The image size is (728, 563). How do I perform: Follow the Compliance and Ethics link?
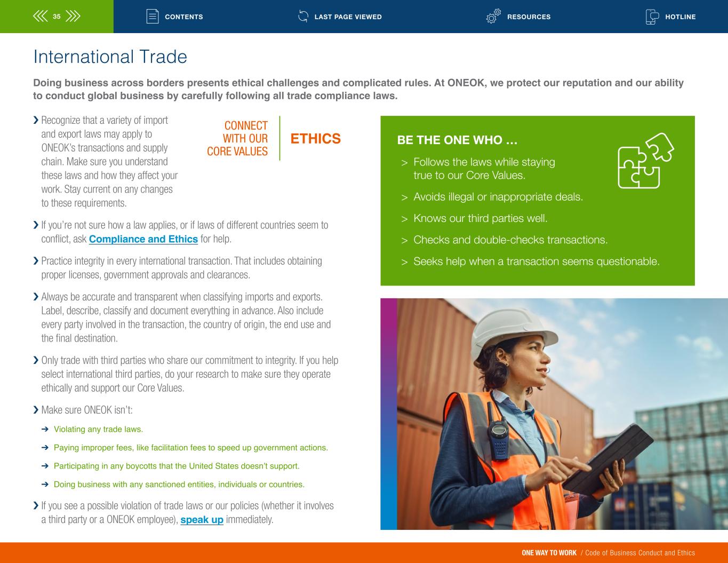click(143, 239)
